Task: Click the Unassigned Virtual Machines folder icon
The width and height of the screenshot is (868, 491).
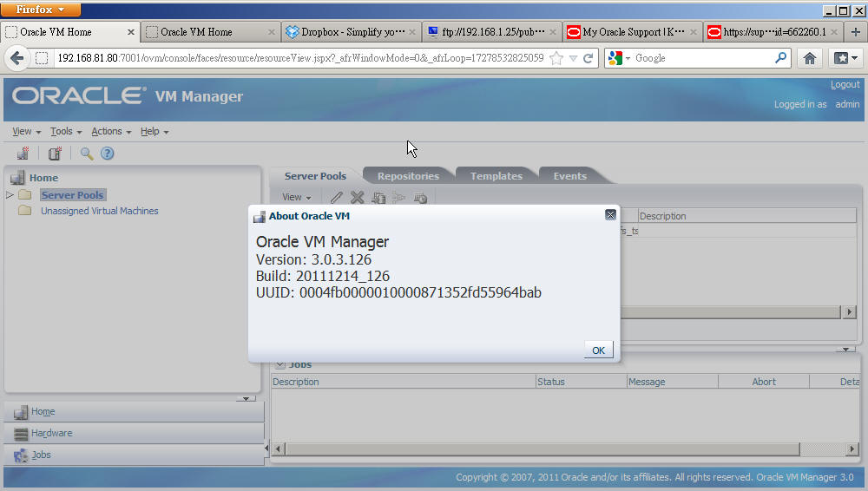Action: point(25,211)
